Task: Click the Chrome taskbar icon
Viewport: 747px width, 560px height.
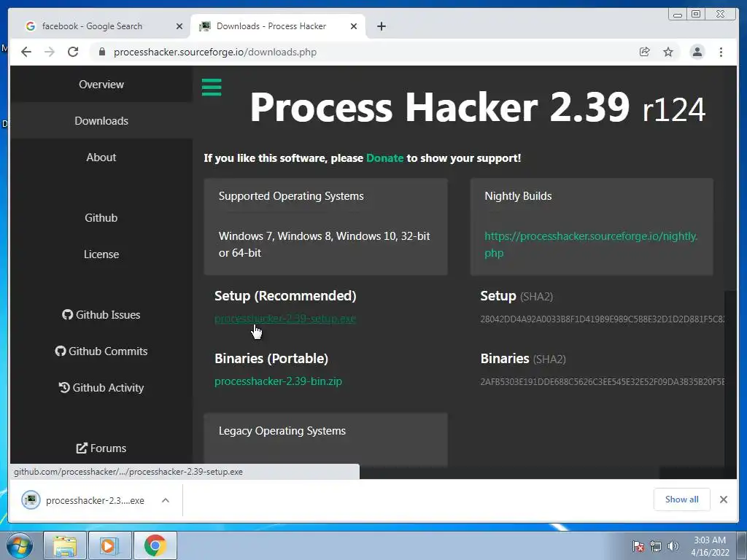Action: tap(155, 545)
